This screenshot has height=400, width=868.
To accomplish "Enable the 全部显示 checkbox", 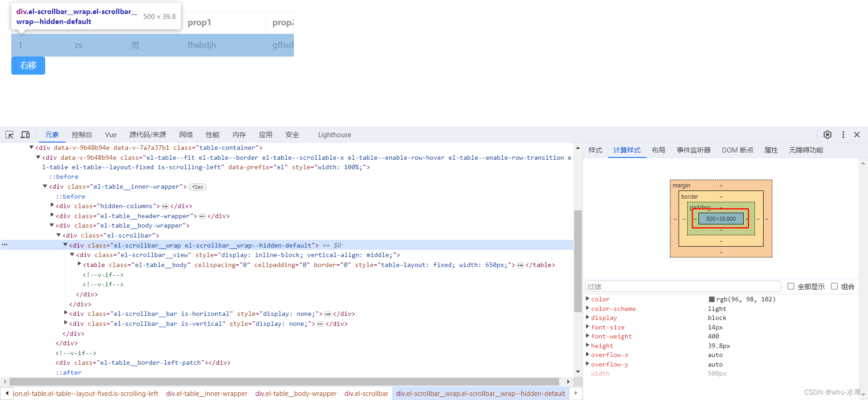I will coord(791,286).
